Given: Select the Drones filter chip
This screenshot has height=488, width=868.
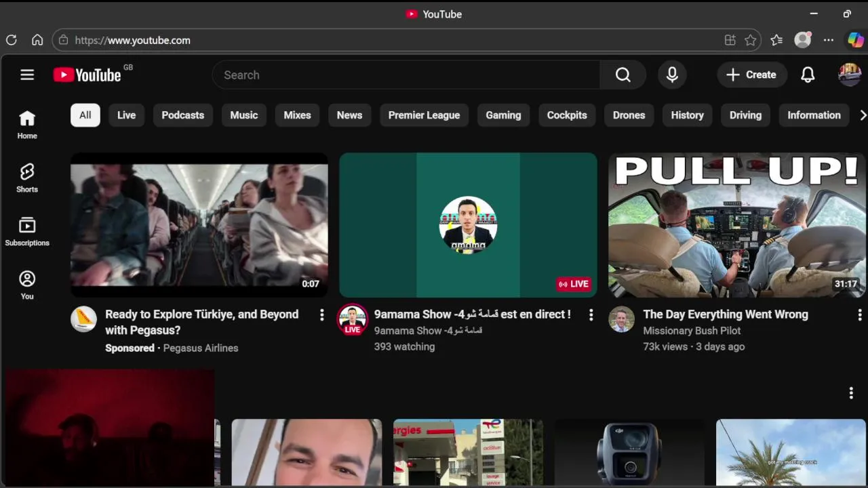Looking at the screenshot, I should click(x=629, y=115).
